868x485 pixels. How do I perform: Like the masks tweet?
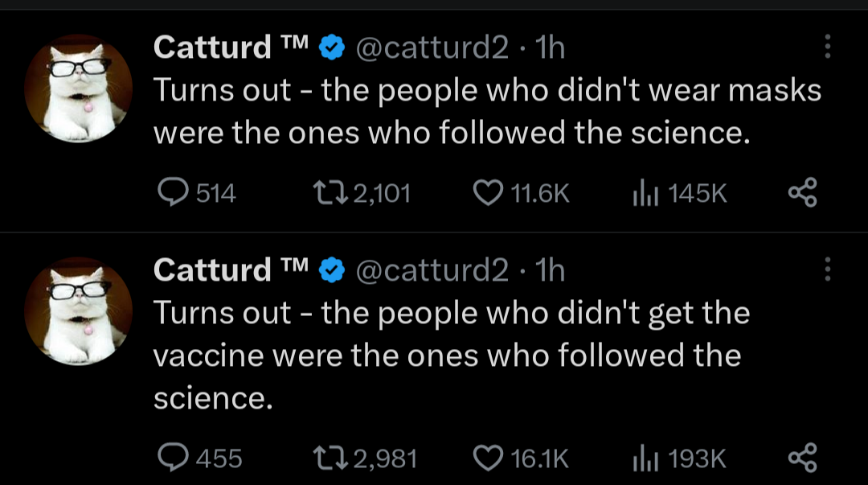(485, 193)
